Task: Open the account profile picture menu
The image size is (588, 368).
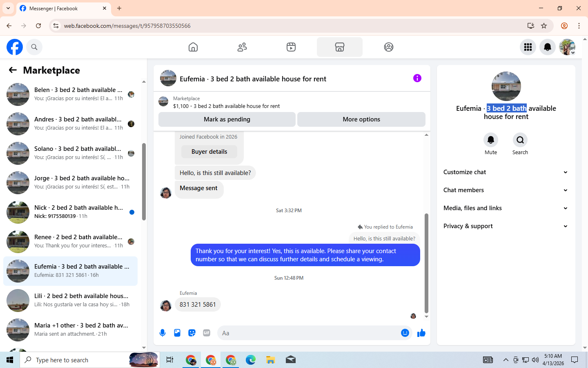Action: coord(567,47)
